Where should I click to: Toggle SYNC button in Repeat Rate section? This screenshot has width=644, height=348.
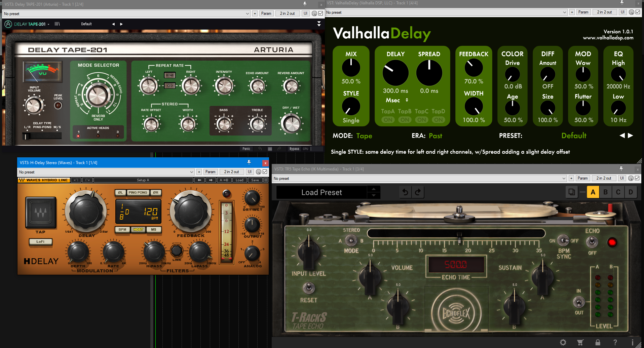tap(170, 75)
